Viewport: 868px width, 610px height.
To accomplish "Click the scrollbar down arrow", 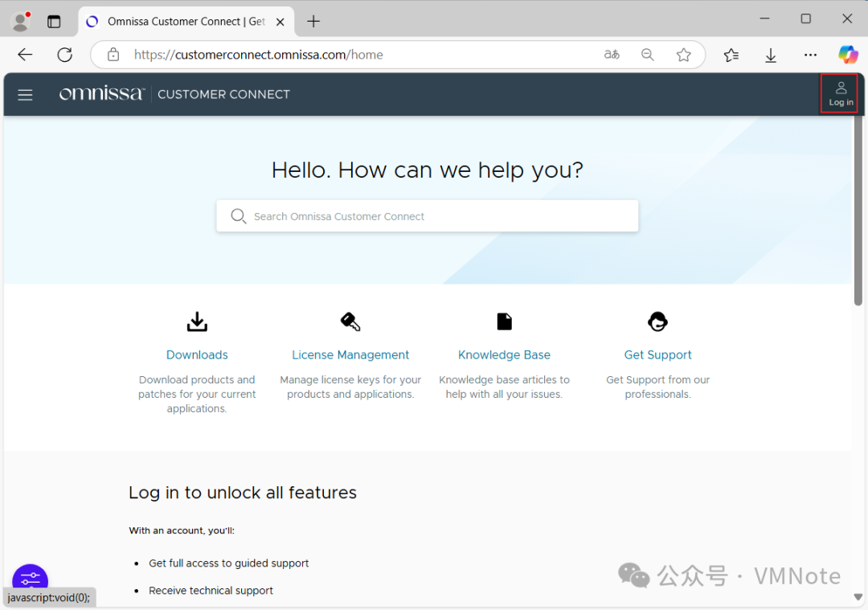I will point(858,596).
